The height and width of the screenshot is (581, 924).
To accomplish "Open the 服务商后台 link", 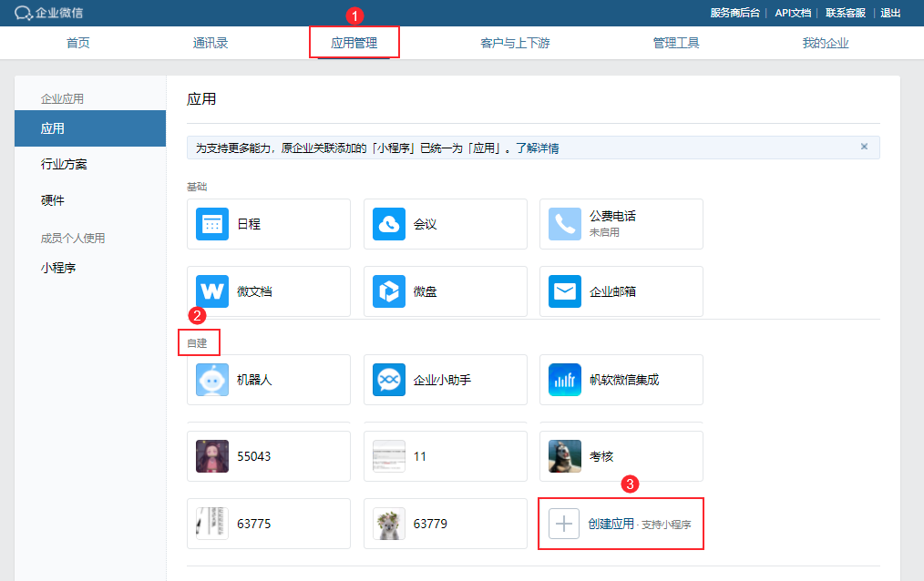I will [x=734, y=13].
